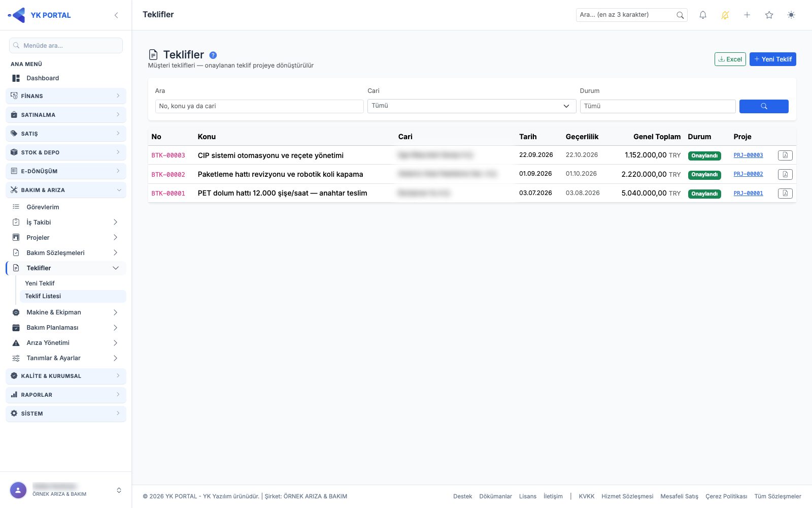Image resolution: width=812 pixels, height=508 pixels.
Task: Open PDF icon for BTK-00003 row
Action: click(x=785, y=155)
